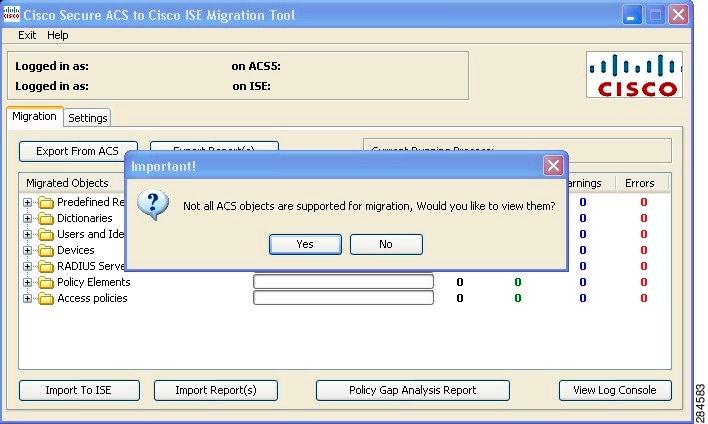This screenshot has width=708, height=424.
Task: Click Yes in the Important dialog
Action: 305,244
